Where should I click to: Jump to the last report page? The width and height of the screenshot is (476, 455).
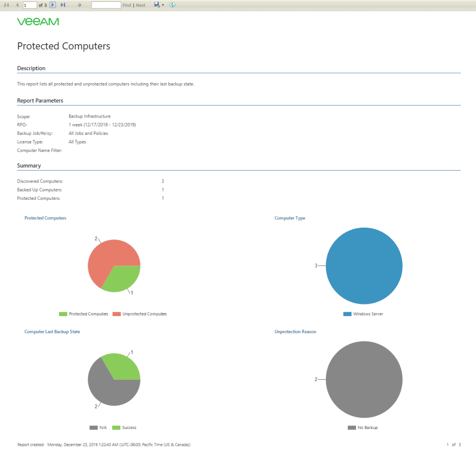(x=63, y=5)
